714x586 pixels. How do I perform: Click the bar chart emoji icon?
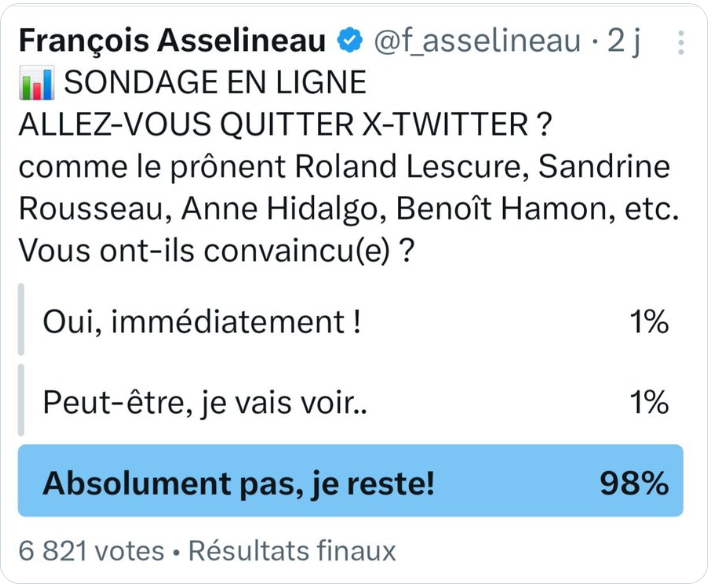coord(36,83)
